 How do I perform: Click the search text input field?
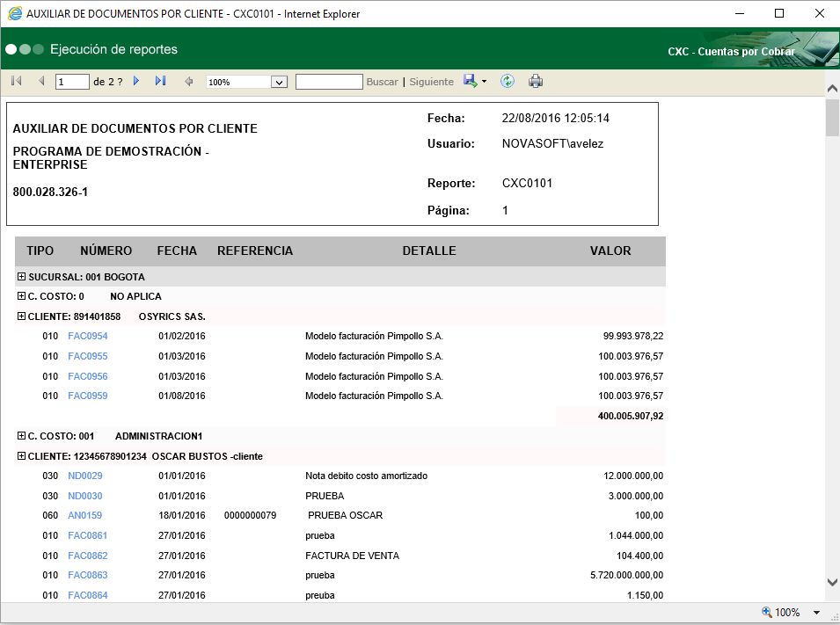(329, 82)
